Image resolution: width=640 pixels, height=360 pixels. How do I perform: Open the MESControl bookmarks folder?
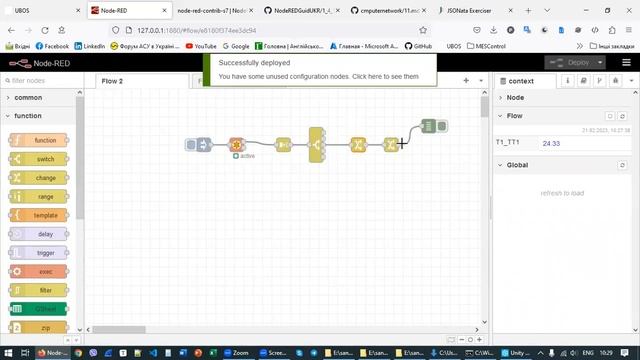coord(487,46)
